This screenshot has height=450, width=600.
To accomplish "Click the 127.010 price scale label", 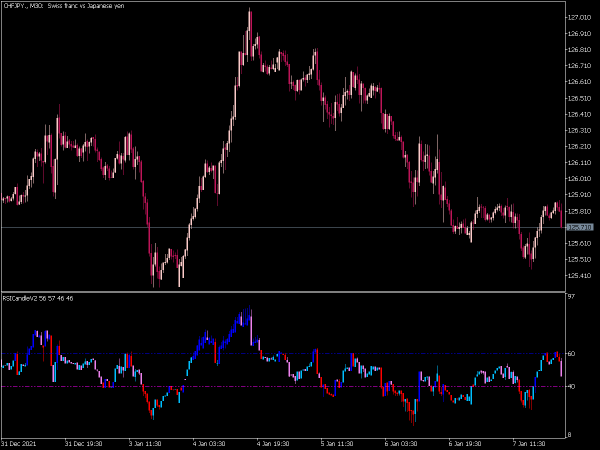I will click(580, 17).
